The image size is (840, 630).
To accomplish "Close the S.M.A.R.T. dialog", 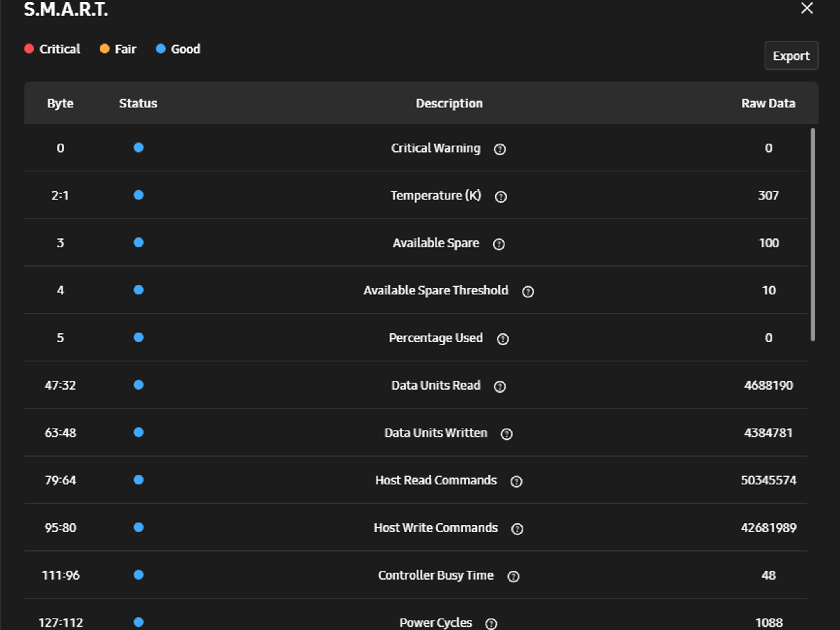I will point(807,8).
